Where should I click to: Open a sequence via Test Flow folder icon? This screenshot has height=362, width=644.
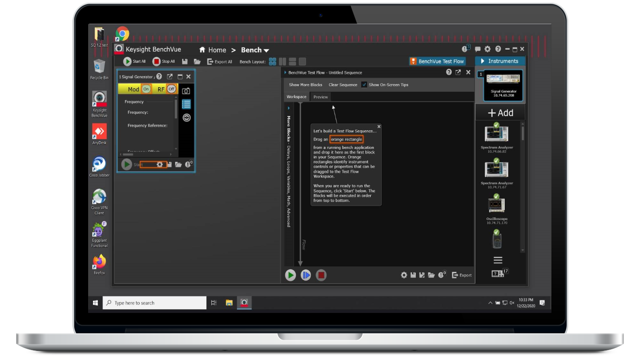tap(431, 275)
